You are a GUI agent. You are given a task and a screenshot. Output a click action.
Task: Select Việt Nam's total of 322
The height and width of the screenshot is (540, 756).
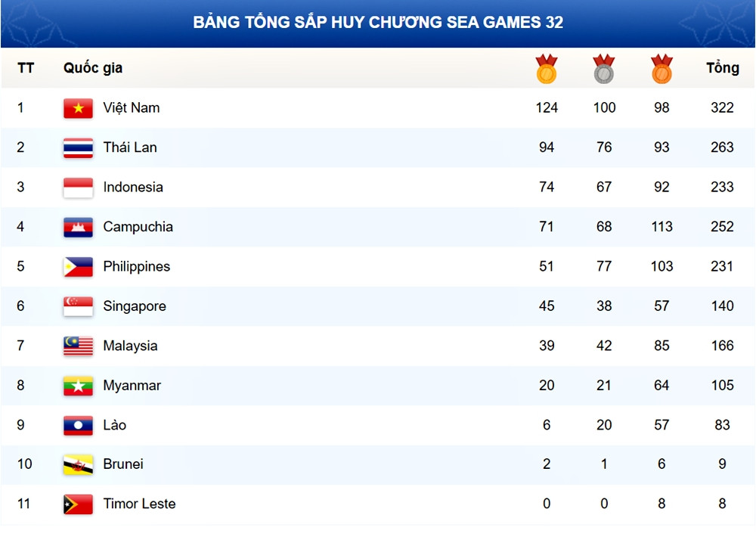[x=722, y=108]
